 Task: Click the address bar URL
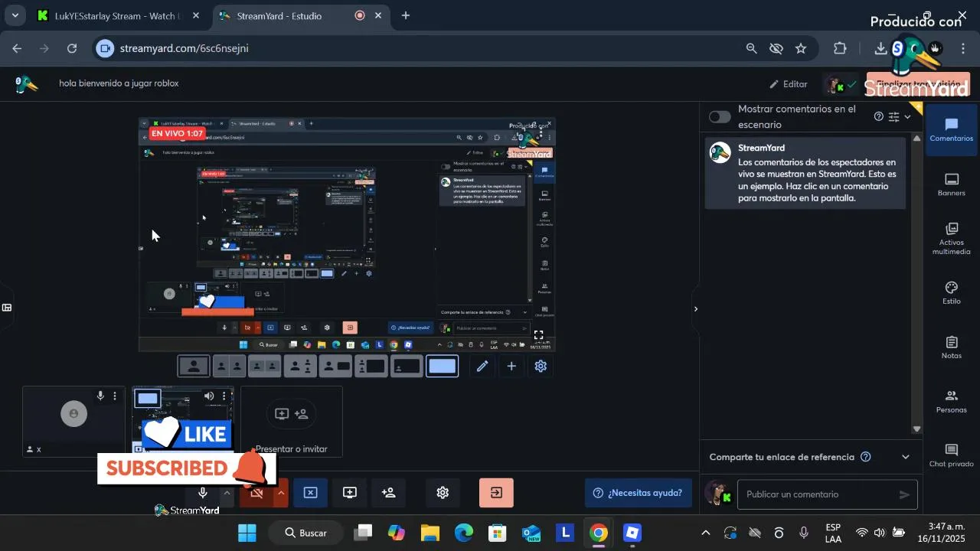184,48
